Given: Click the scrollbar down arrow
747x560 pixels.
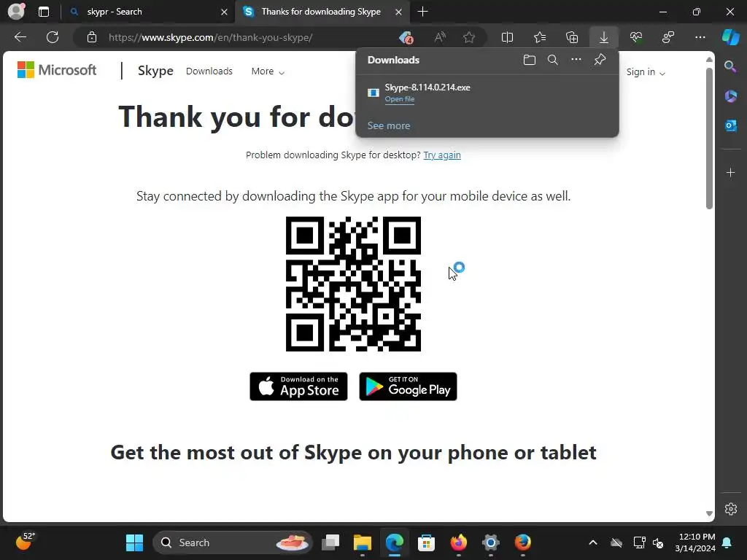Looking at the screenshot, I should pos(709,513).
